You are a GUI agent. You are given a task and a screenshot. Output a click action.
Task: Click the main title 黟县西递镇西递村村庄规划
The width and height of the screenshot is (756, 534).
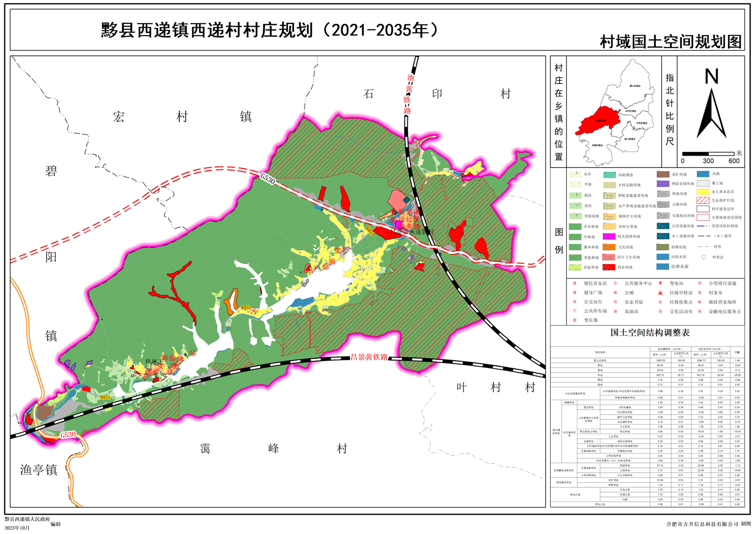[x=207, y=30]
